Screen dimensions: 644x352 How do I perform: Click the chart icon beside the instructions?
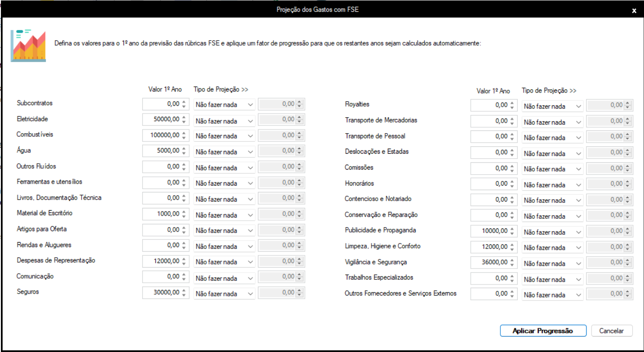point(28,45)
